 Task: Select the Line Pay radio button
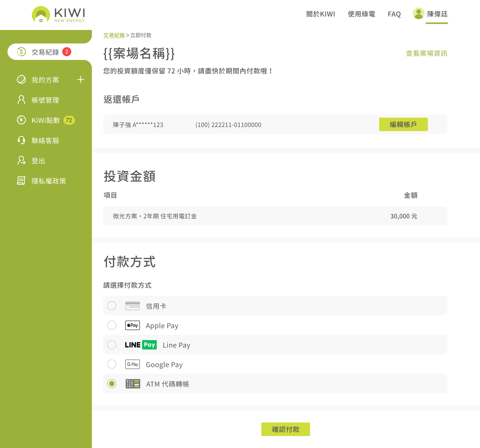(x=112, y=345)
